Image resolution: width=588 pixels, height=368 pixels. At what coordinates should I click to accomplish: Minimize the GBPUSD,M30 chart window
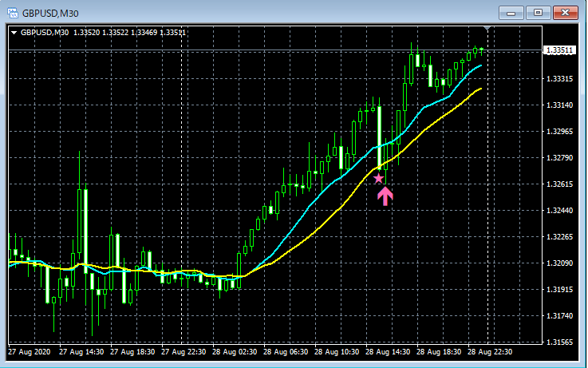(511, 13)
